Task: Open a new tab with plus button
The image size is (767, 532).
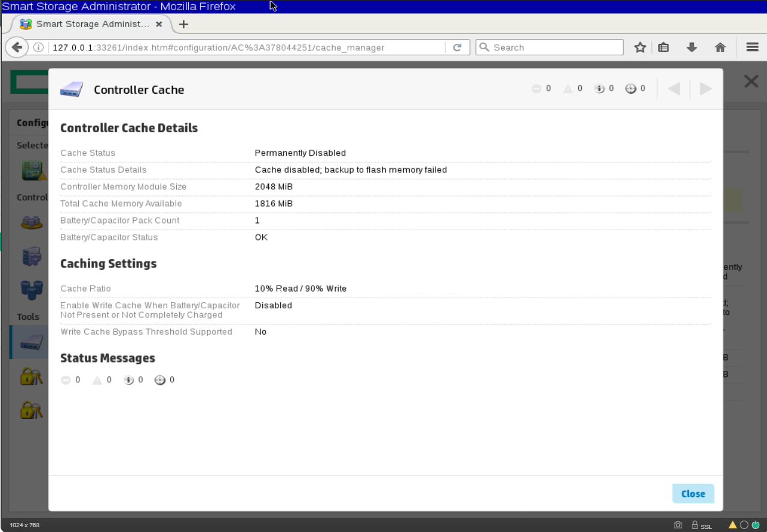Action: (184, 24)
